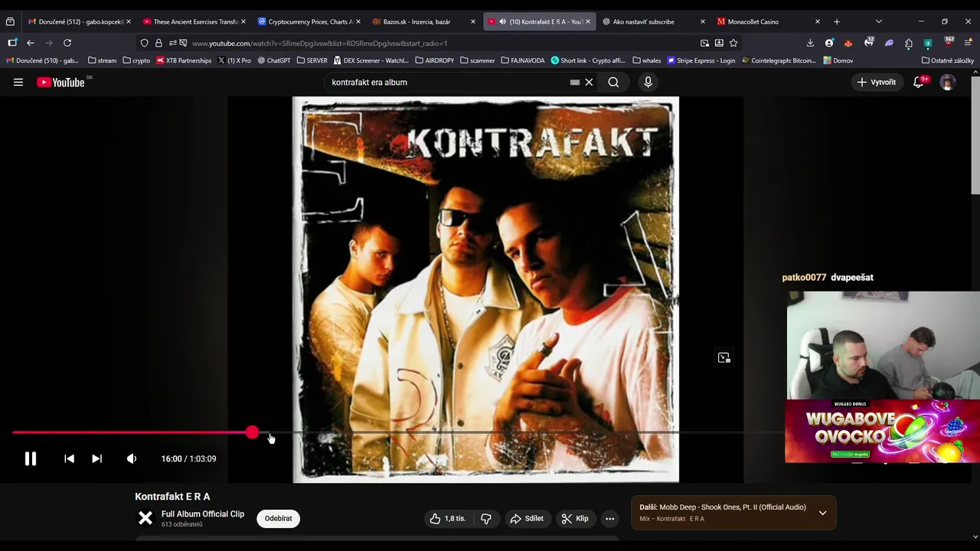This screenshot has width=980, height=551.
Task: Switch to Ako nastaviť subscribe tab
Action: pyautogui.click(x=652, y=21)
